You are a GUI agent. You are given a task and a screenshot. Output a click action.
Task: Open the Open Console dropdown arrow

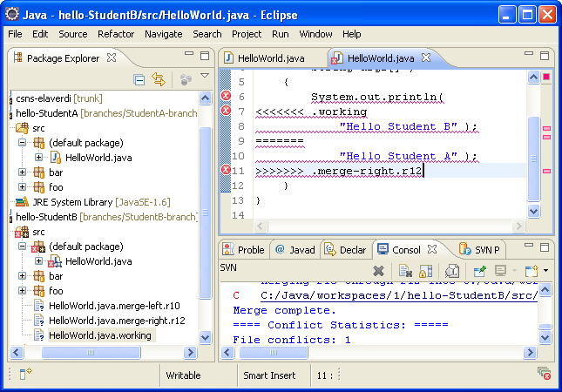pyautogui.click(x=545, y=271)
